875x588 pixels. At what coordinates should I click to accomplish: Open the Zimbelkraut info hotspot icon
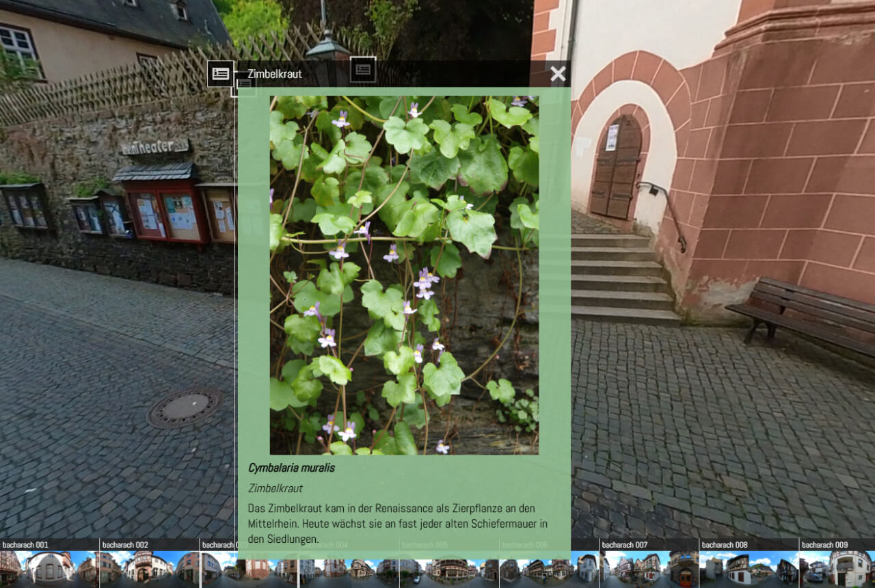click(220, 73)
